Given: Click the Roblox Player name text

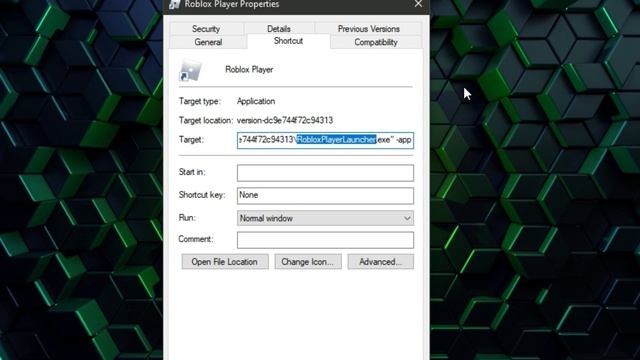Looking at the screenshot, I should click(x=249, y=69).
